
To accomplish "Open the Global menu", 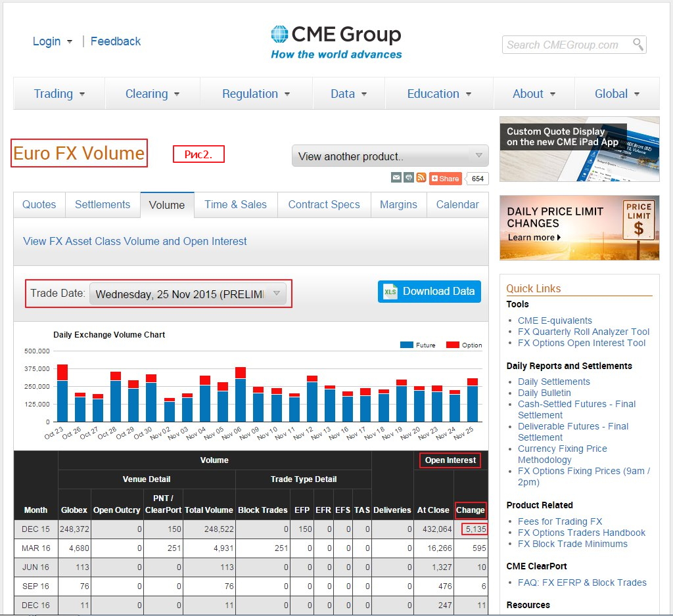I will [616, 93].
